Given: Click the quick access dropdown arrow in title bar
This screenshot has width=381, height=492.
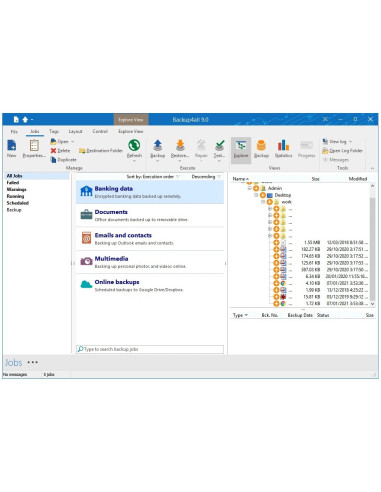Looking at the screenshot, I should pos(32,119).
